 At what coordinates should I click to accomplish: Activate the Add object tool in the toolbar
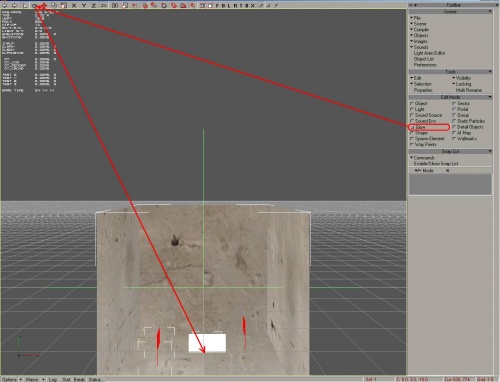[34, 5]
